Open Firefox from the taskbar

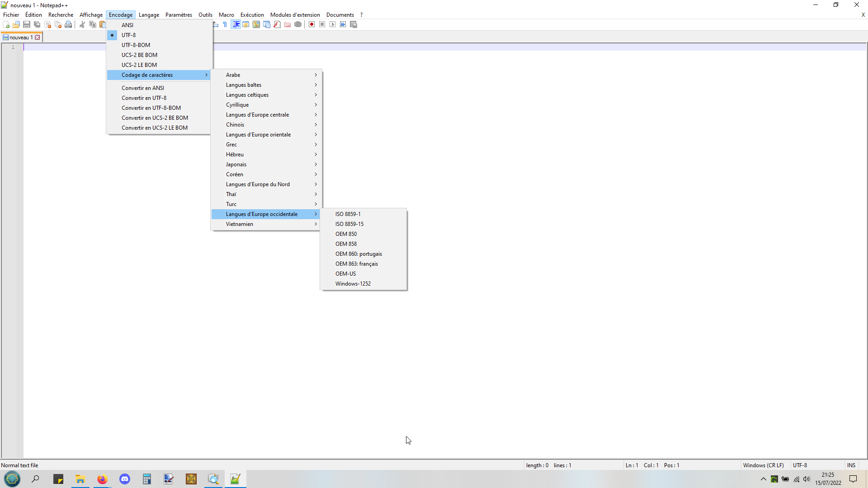pos(103,479)
